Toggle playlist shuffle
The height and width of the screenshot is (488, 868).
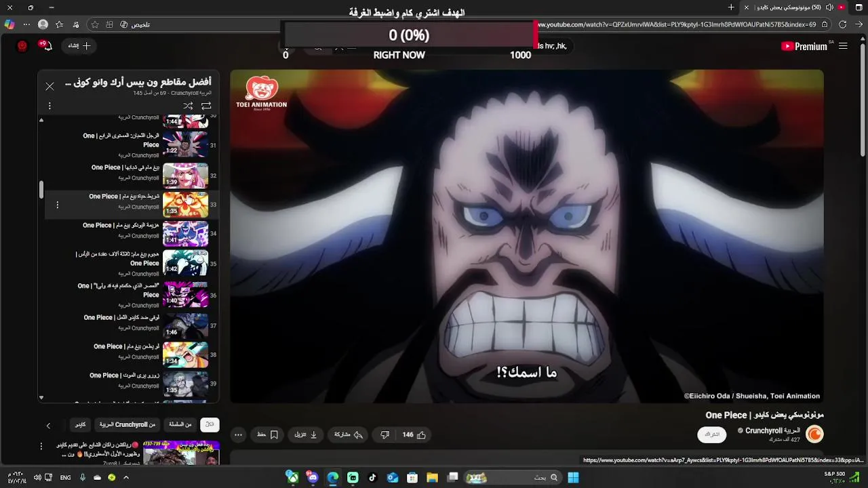[188, 106]
